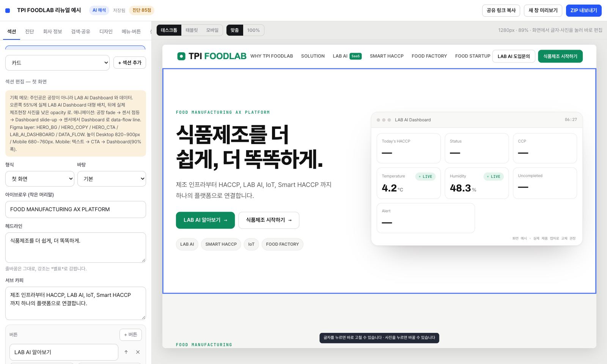Click the IoT tag chip
Screen dimensions: 607x364
[251, 244]
